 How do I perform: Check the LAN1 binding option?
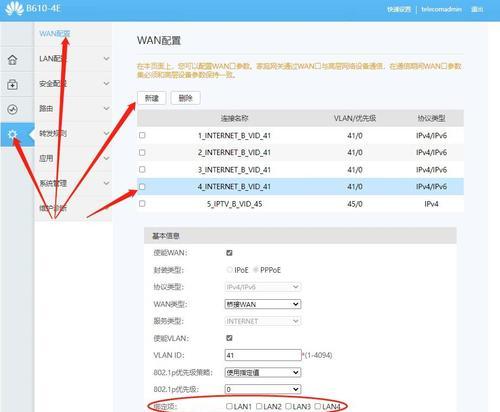pyautogui.click(x=229, y=406)
